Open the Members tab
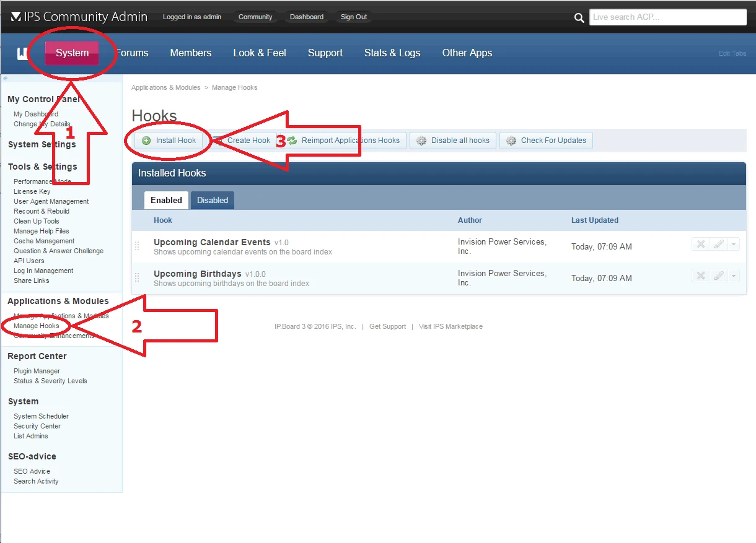 (191, 53)
